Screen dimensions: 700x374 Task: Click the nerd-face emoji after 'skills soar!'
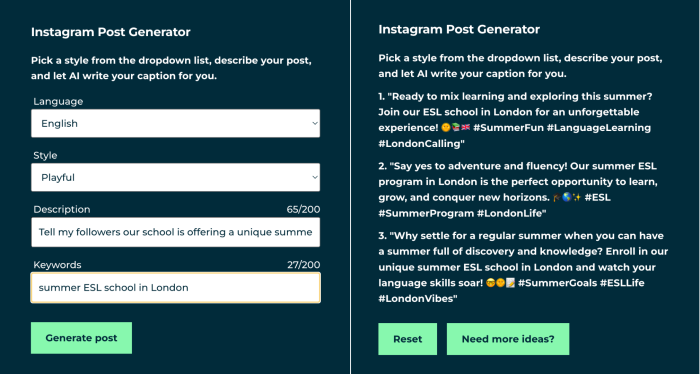(491, 283)
